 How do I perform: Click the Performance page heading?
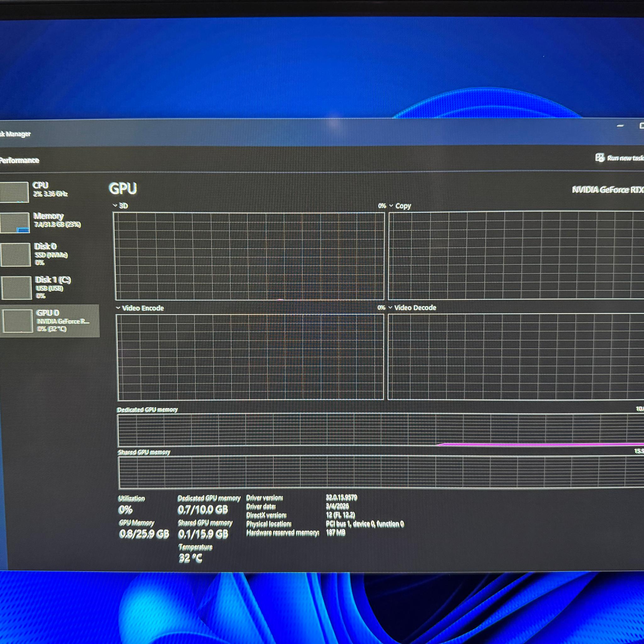pyautogui.click(x=20, y=160)
